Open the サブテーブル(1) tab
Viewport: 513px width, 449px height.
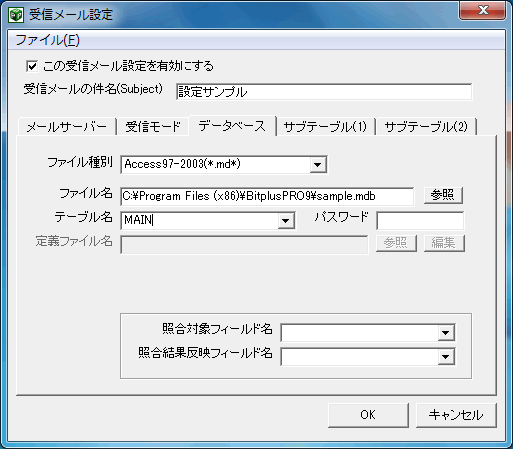325,127
